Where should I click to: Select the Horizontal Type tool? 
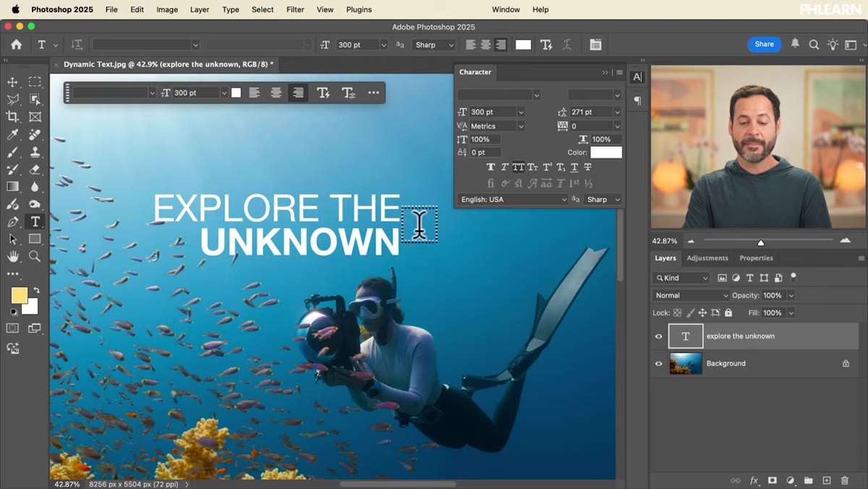tap(35, 221)
